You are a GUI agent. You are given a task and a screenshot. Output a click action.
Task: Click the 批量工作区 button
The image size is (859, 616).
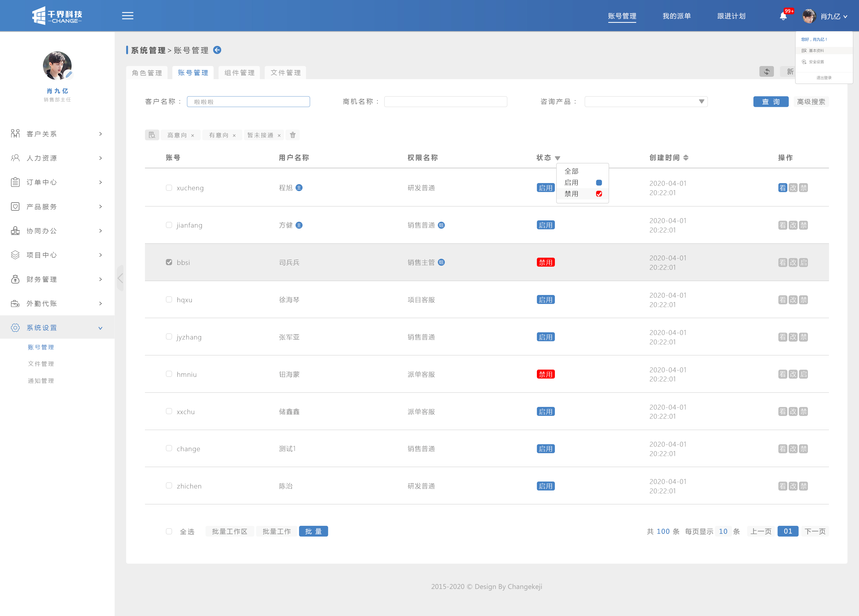click(x=230, y=531)
